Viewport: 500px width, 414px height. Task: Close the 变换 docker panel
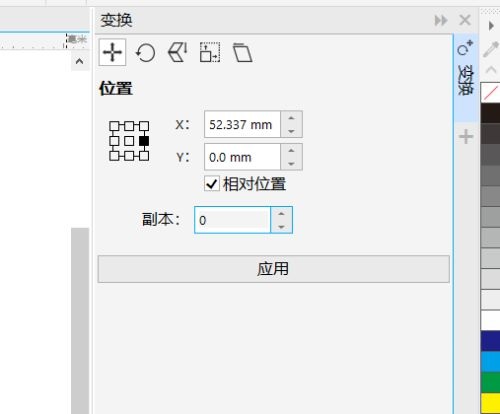click(x=465, y=20)
